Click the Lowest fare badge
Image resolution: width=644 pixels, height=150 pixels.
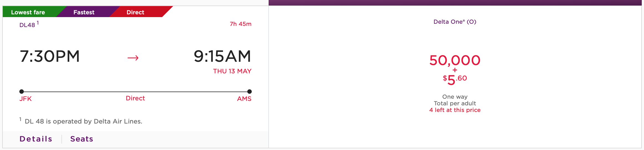click(28, 12)
